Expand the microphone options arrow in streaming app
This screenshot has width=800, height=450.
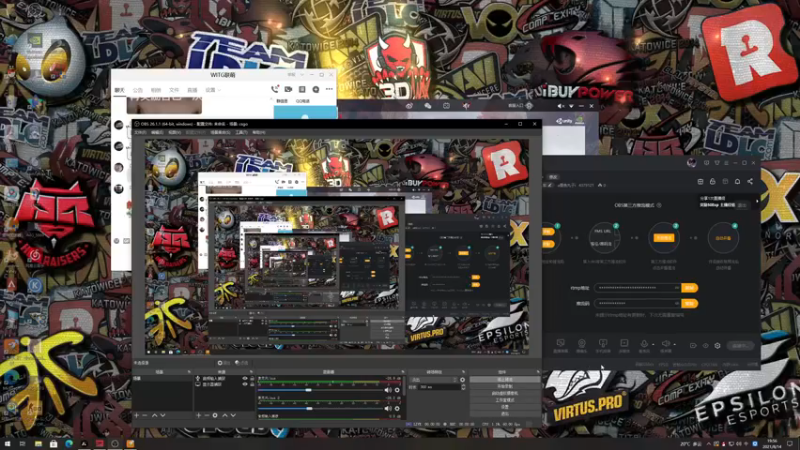(x=653, y=344)
